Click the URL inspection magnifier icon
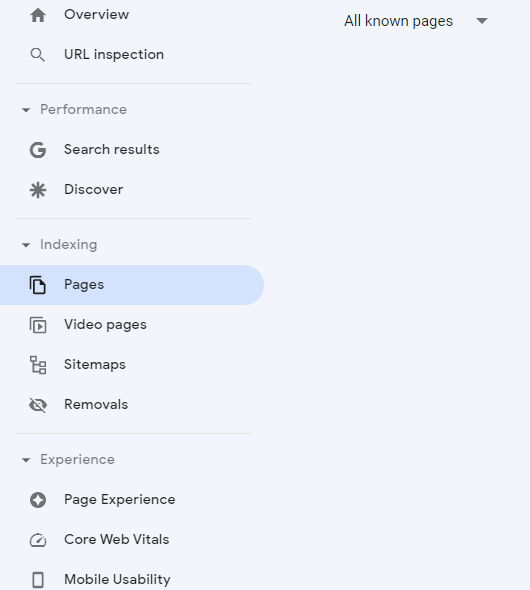Screen dimensions: 530x590 click(x=38, y=55)
